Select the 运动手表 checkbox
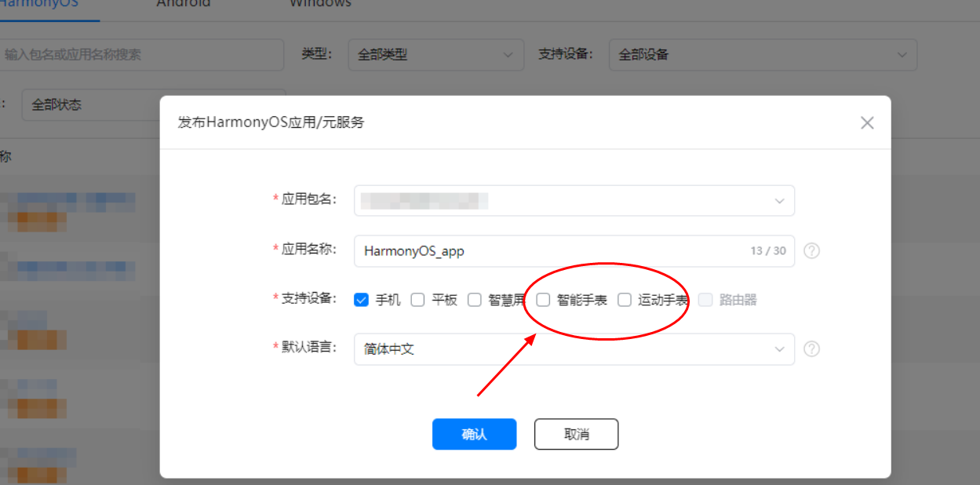 coord(625,300)
